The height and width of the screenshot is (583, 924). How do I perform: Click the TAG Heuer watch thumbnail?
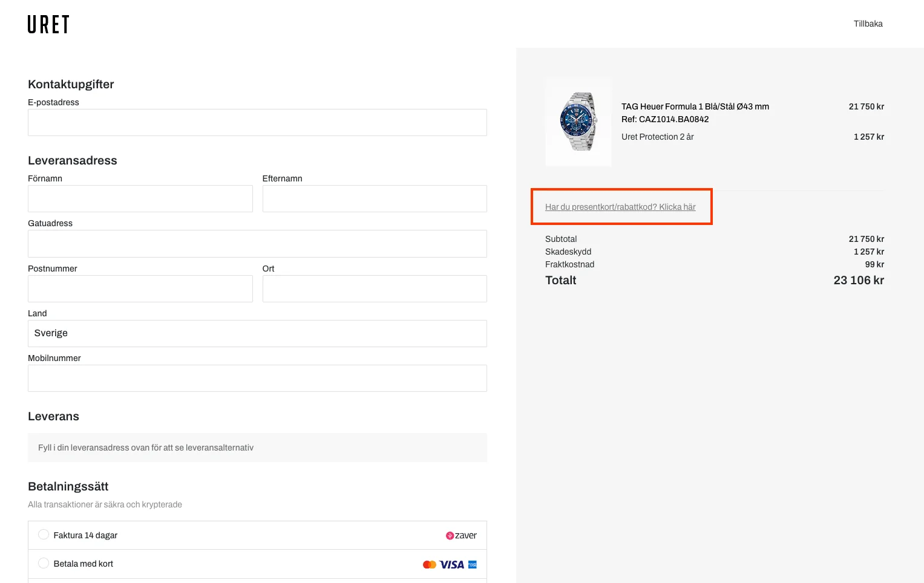(x=578, y=122)
